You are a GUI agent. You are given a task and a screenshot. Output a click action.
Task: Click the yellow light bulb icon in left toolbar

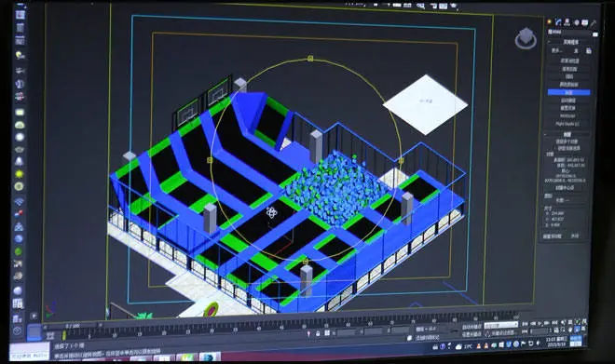point(20,55)
